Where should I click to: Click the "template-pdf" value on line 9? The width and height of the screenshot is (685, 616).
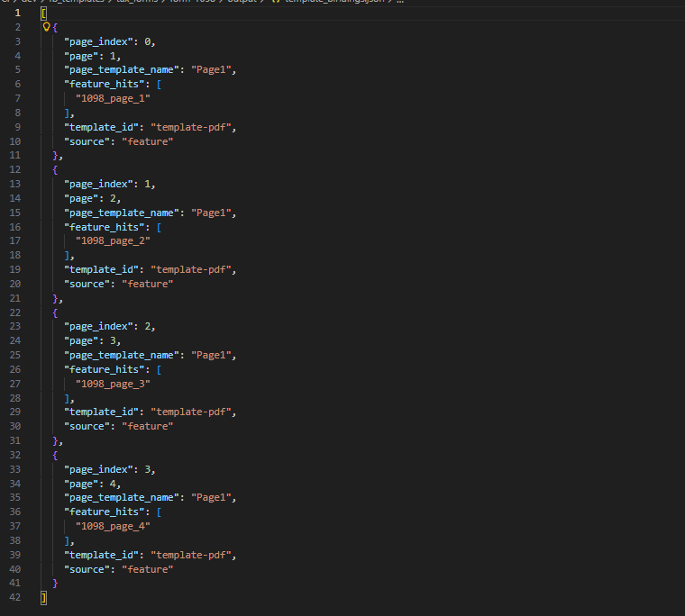(x=191, y=128)
